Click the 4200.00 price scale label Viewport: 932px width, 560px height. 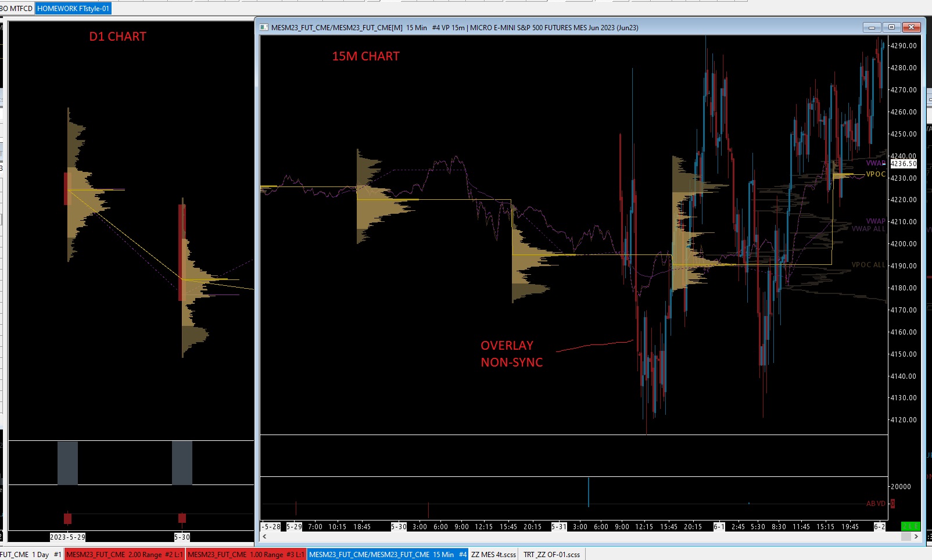[904, 244]
